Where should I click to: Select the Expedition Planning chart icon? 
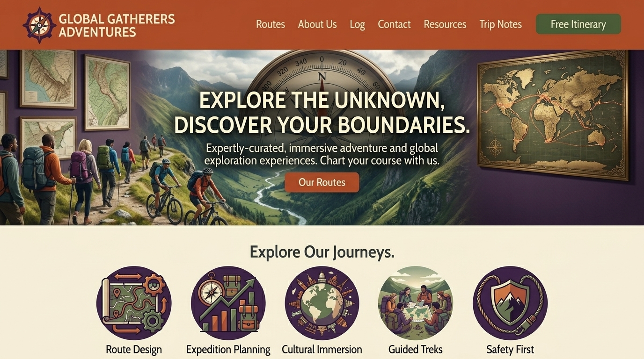[x=228, y=303]
